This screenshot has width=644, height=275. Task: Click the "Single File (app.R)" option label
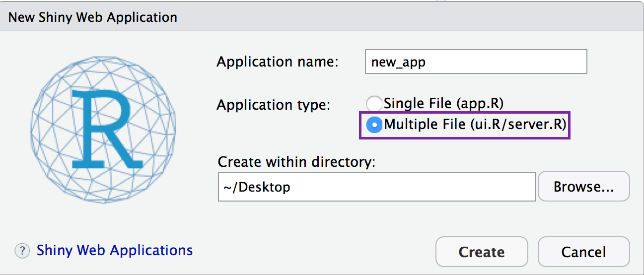[x=444, y=103]
